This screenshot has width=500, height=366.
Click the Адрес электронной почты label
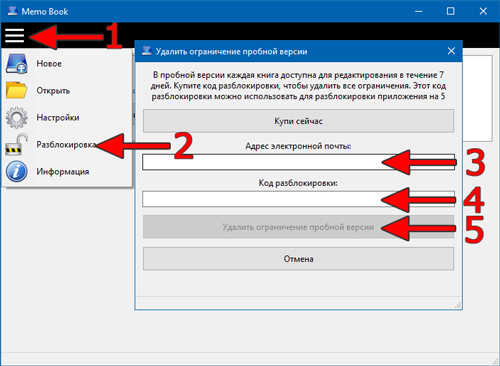coord(298,146)
